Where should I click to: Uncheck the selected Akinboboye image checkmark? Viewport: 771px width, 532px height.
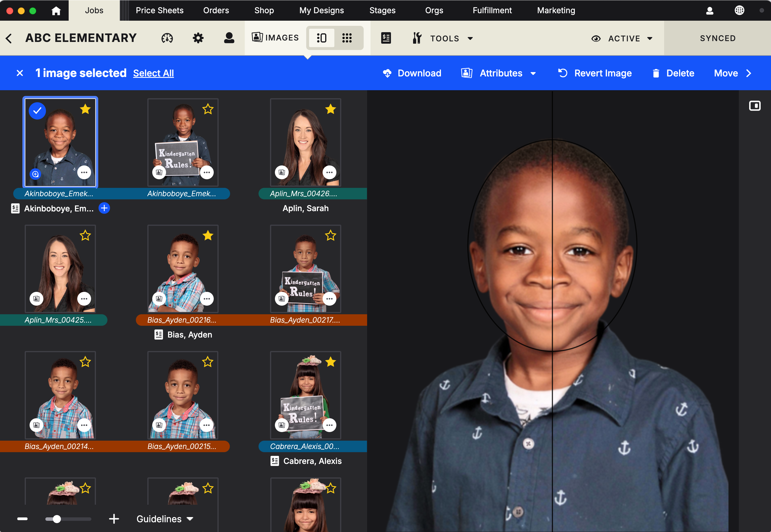point(37,111)
